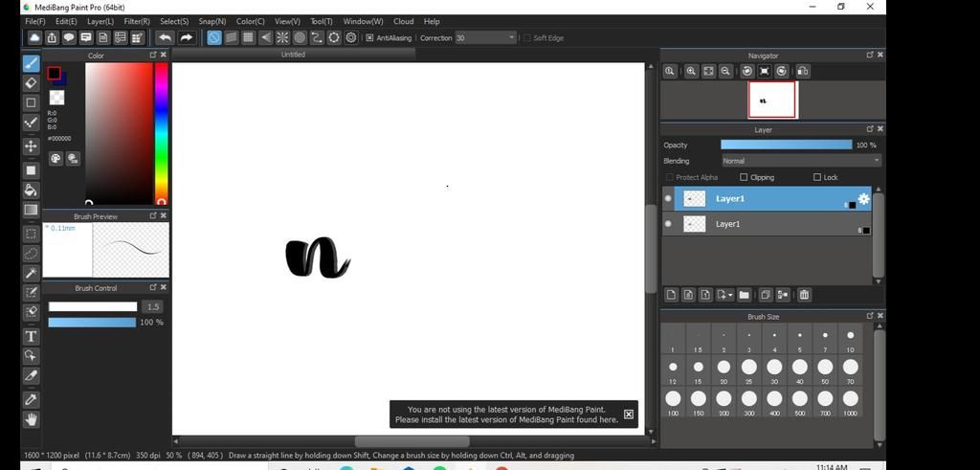Viewport: 980px width, 470px height.
Task: Close the Navigator panel
Action: click(880, 55)
